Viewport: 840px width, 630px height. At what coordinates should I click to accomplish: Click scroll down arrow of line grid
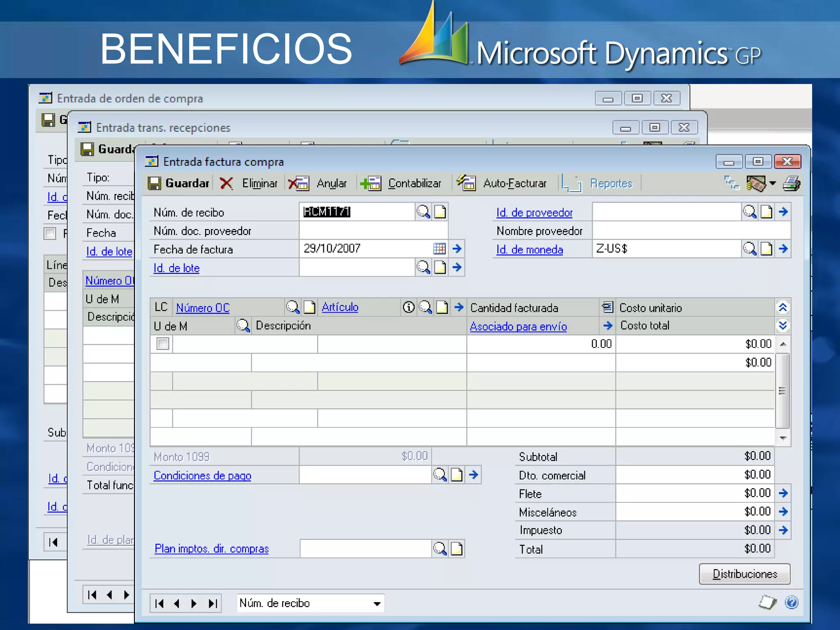coord(783,438)
